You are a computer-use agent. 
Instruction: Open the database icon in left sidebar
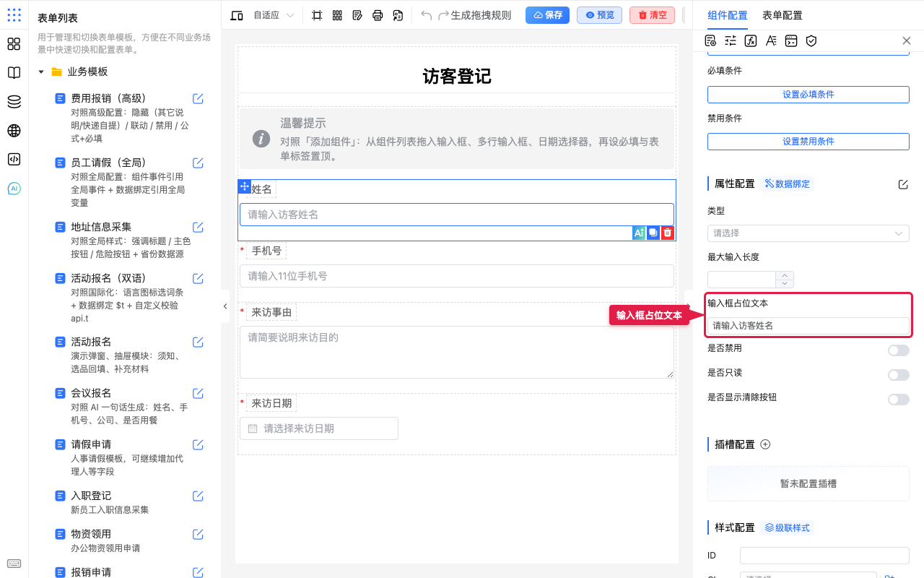pos(14,102)
